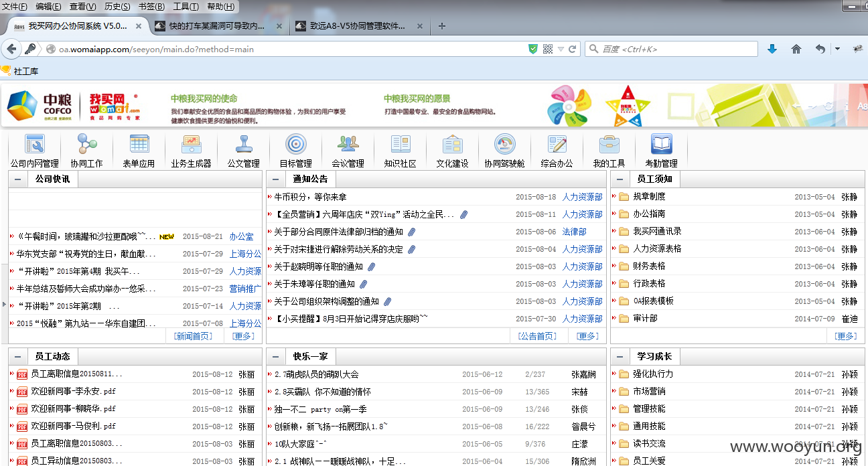Click attachment clip on 关于朱璋等任职的通知
868x466 pixels.
point(364,284)
